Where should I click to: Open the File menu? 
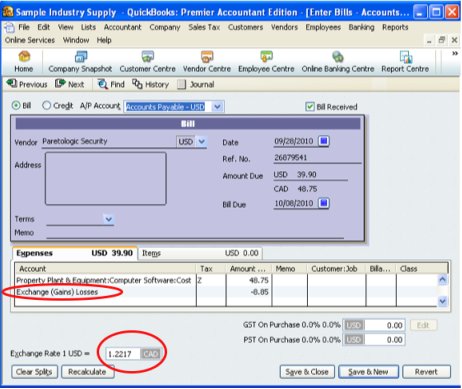24,27
